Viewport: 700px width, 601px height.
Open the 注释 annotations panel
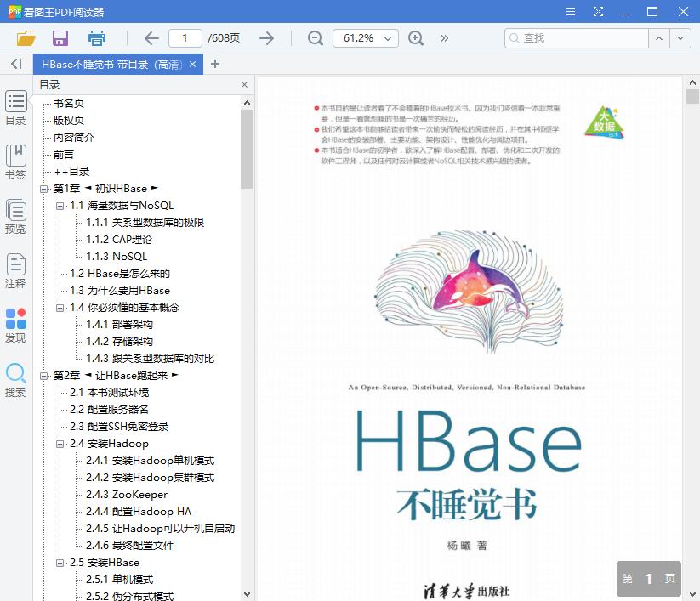coord(15,271)
